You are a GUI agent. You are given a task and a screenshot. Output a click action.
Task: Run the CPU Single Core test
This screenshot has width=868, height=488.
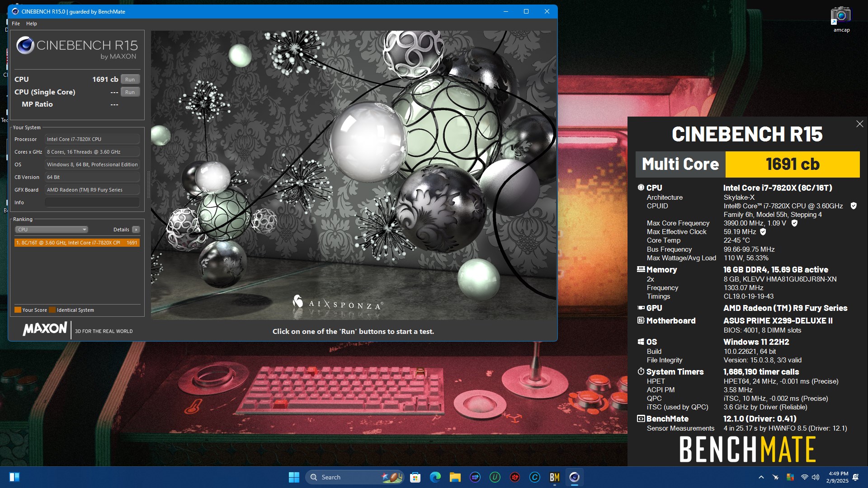click(130, 92)
